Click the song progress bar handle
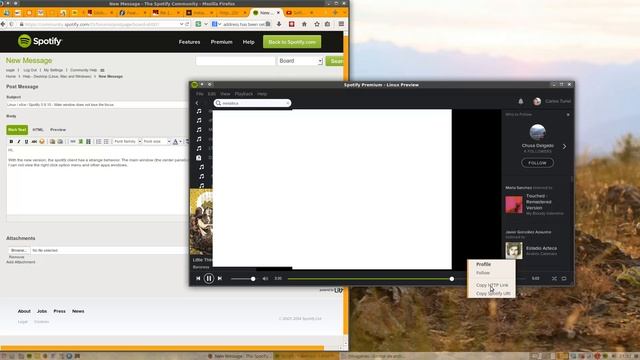 (451, 279)
